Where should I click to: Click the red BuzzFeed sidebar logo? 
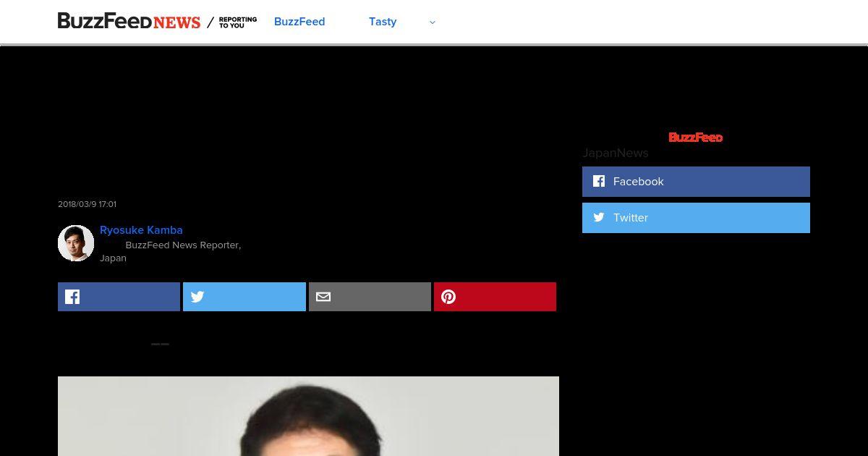(x=696, y=138)
